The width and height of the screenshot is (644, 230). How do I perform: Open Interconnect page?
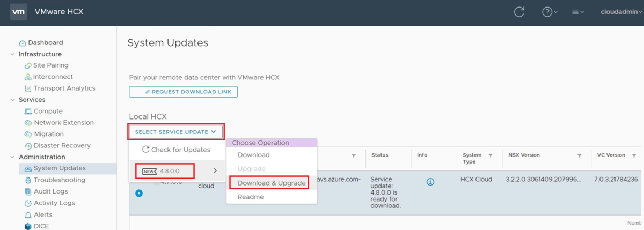click(53, 77)
